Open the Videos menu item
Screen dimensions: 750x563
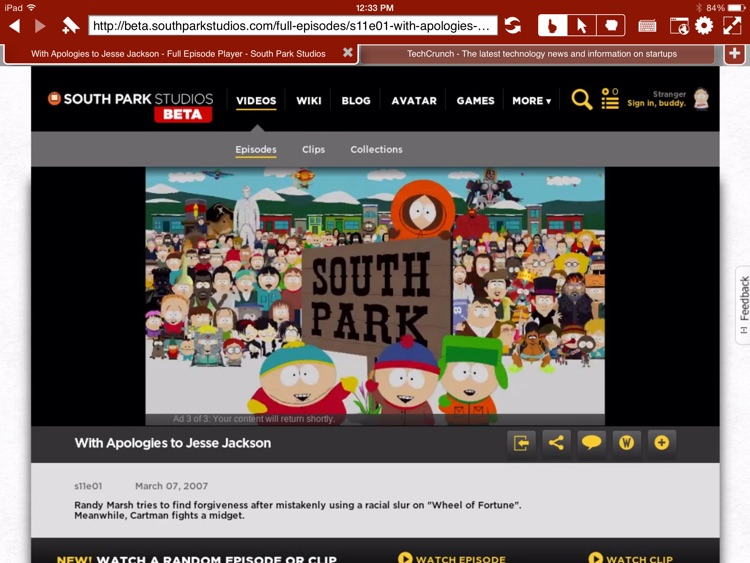tap(256, 100)
